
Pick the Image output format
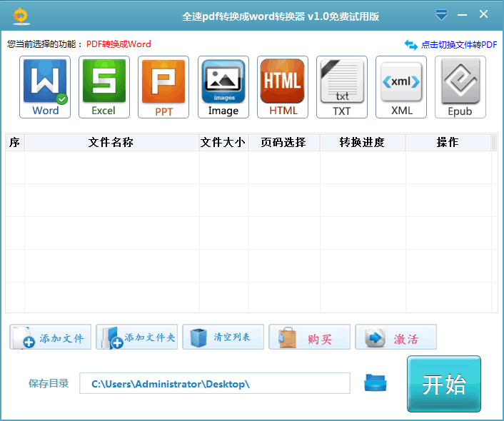click(x=223, y=87)
